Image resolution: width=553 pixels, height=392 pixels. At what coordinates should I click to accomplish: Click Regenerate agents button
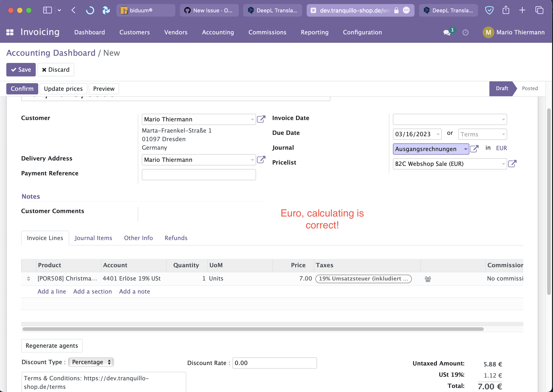pos(52,345)
